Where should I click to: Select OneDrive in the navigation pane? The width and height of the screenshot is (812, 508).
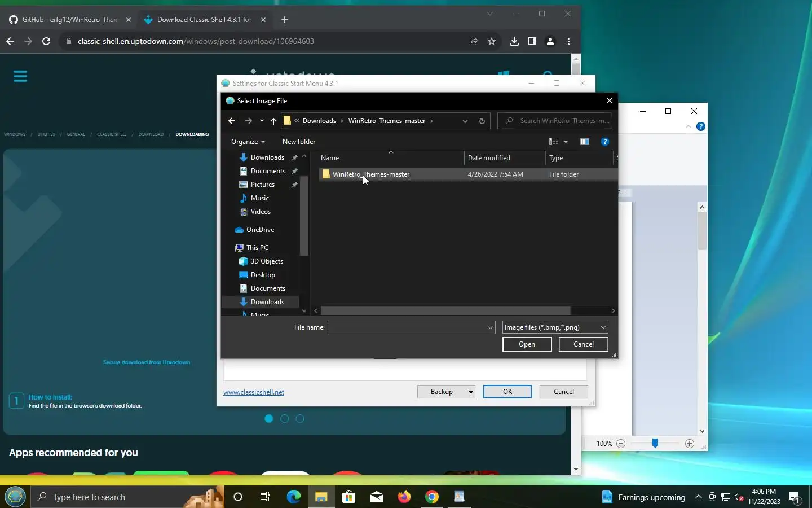click(x=260, y=230)
